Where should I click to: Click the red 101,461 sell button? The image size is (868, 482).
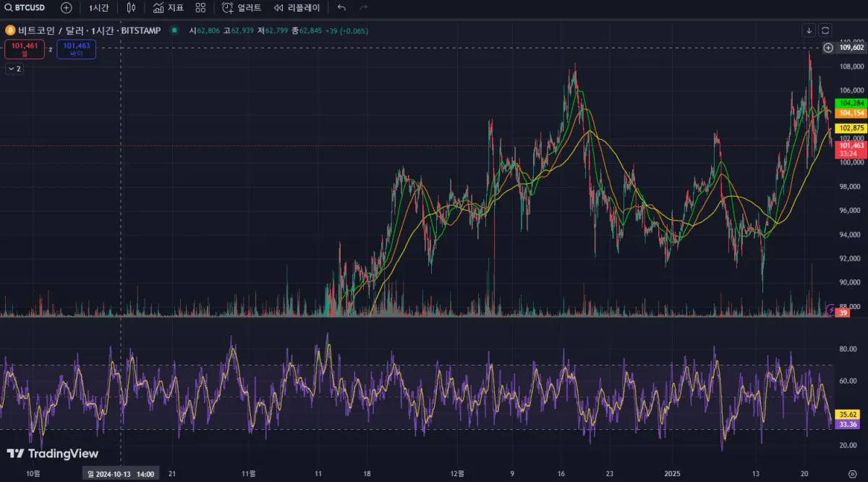pyautogui.click(x=24, y=49)
